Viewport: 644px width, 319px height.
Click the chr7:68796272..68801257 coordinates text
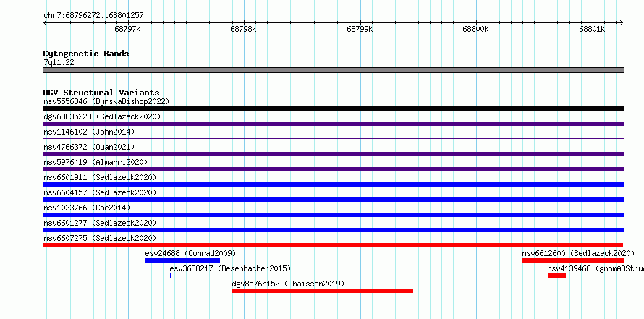tap(93, 16)
